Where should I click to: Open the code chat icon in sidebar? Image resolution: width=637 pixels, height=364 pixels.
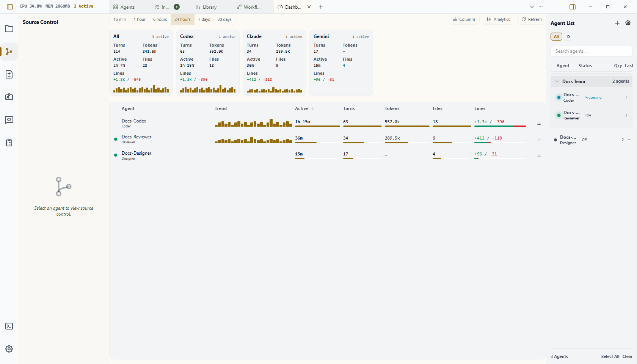[x=9, y=120]
